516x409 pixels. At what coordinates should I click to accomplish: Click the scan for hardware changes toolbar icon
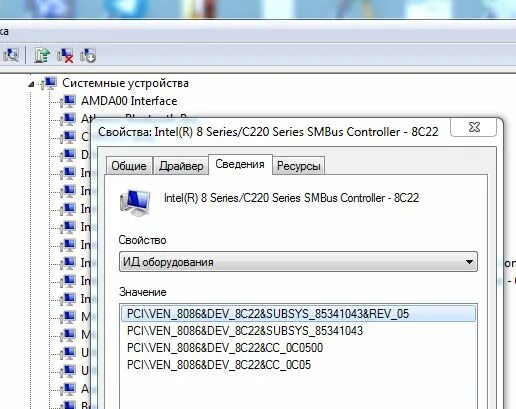tap(11, 55)
